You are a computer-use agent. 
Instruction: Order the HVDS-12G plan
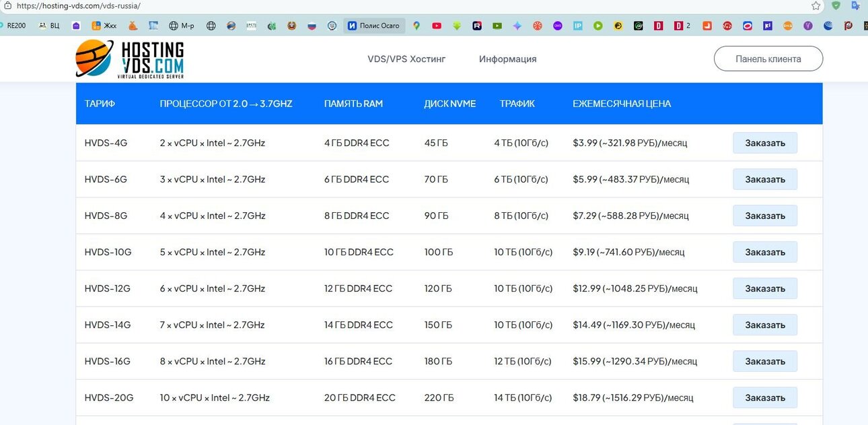click(765, 288)
